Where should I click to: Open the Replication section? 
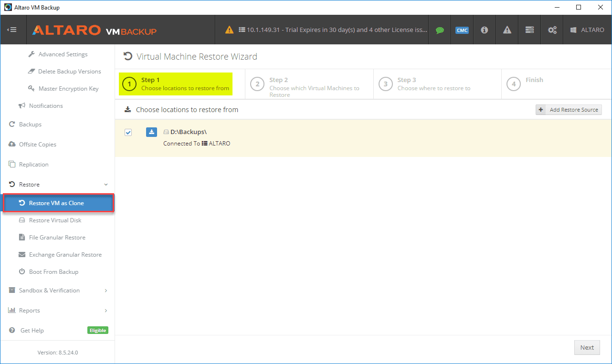[34, 165]
